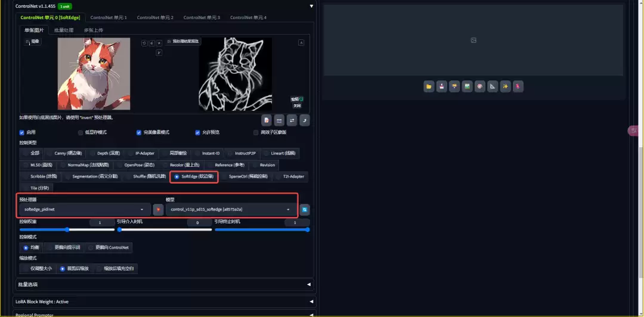Select the Canny (硬边缘) control type
Viewport: 644px width, 317px height.
(64, 153)
